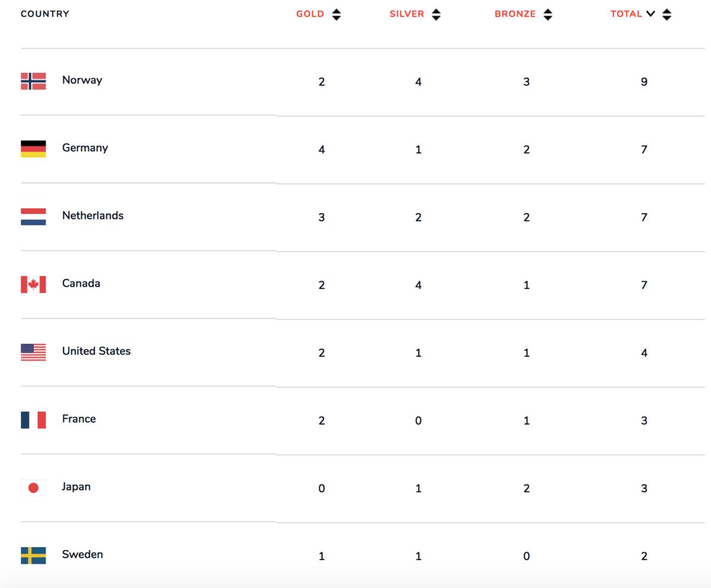Sort table by Gold column arrows

pyautogui.click(x=337, y=14)
